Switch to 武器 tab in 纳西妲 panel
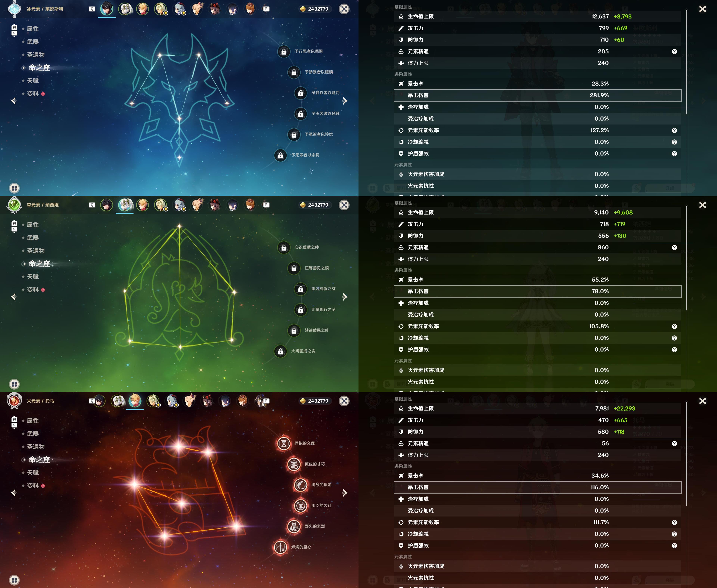This screenshot has height=588, width=717. click(32, 238)
